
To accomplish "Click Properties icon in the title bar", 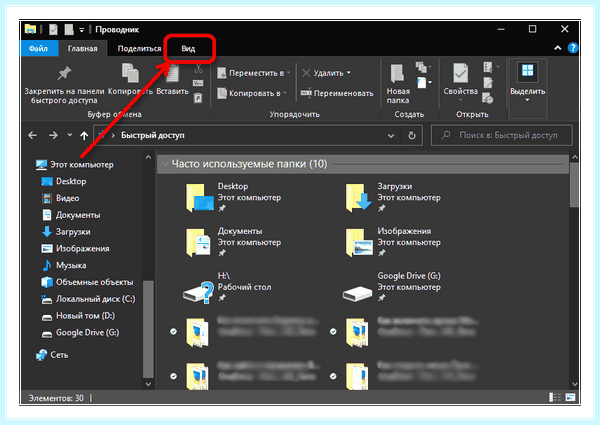I will tap(54, 29).
